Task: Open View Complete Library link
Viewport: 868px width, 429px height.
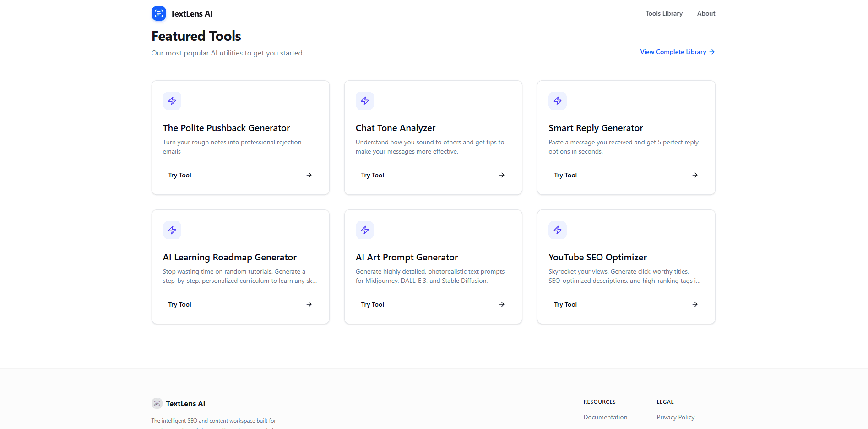Action: point(677,52)
